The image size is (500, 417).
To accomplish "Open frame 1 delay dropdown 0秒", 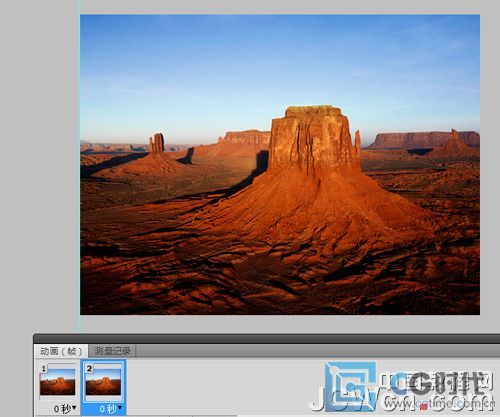I will (65, 408).
